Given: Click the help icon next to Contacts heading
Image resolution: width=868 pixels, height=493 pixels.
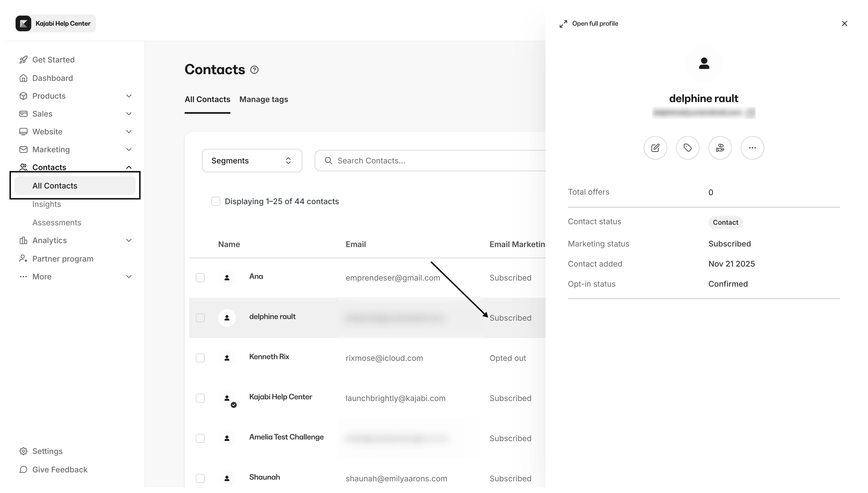Looking at the screenshot, I should (254, 69).
